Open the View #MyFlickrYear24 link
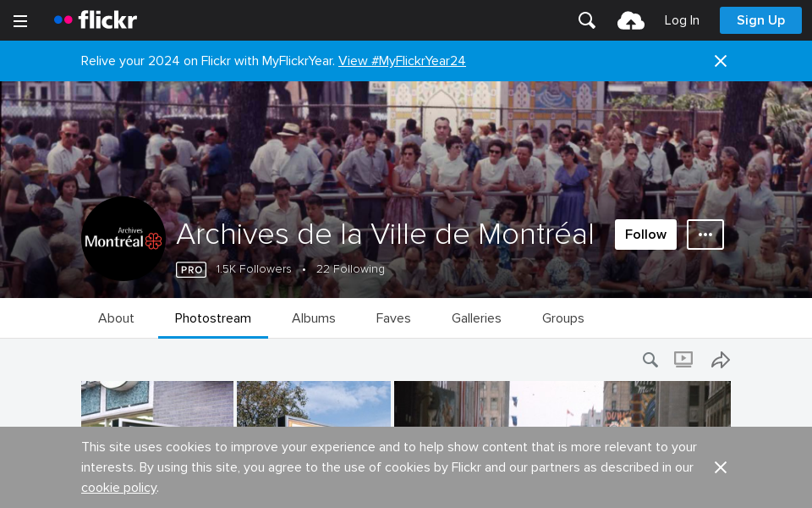Viewport: 812px width, 508px height. pos(402,61)
